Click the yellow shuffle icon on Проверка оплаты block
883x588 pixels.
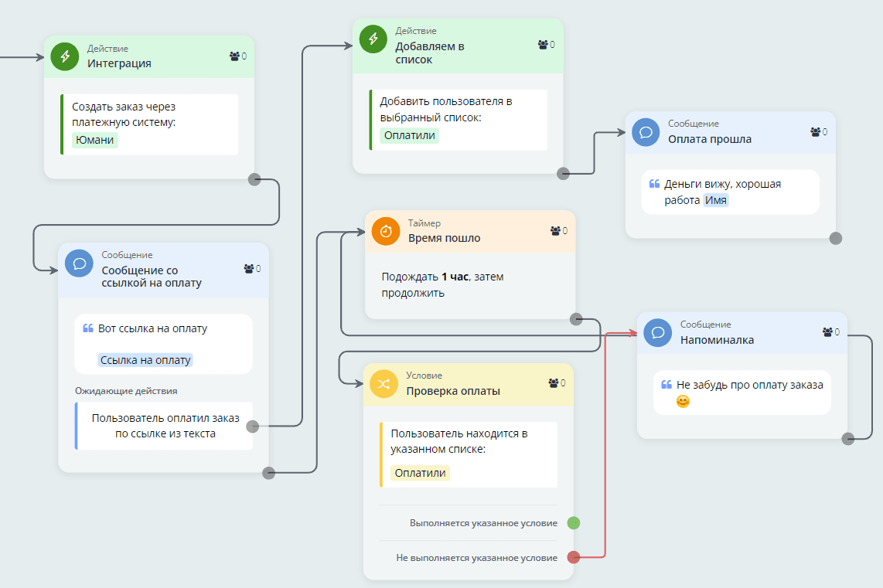384,383
